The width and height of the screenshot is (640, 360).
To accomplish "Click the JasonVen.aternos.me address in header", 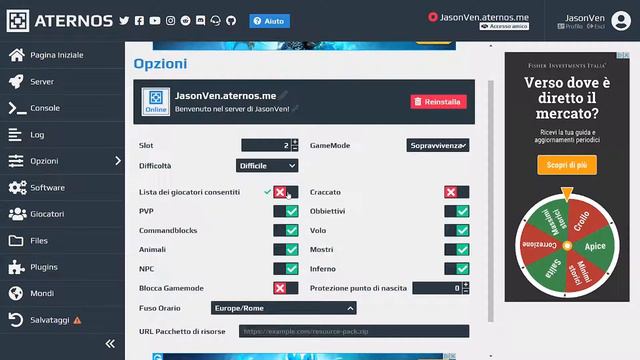I will pyautogui.click(x=484, y=17).
